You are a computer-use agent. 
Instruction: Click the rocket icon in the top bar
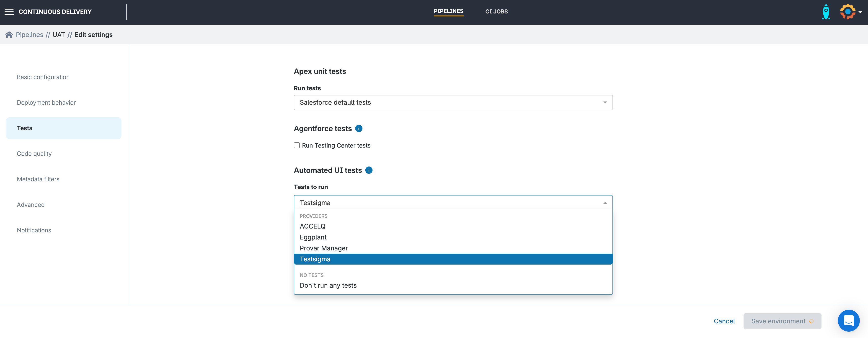(826, 11)
